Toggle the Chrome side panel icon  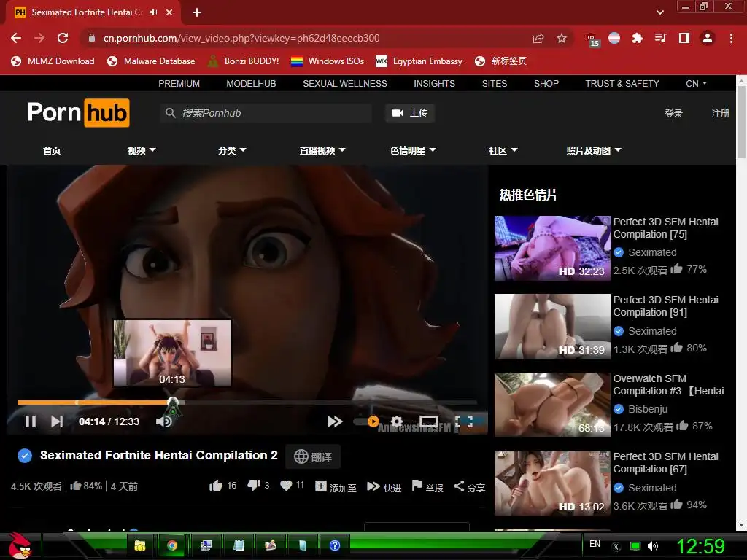[x=684, y=38]
